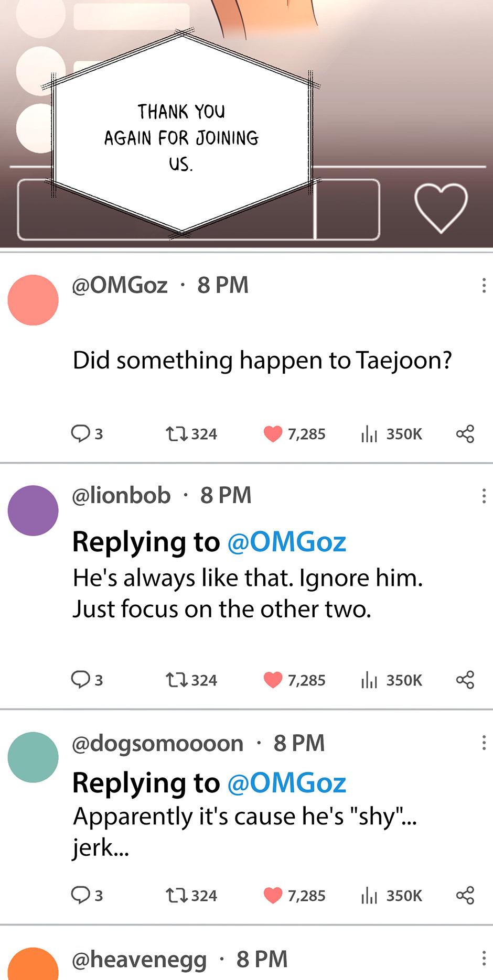Like the post using the outlined heart
493x980 pixels.
coord(441,208)
